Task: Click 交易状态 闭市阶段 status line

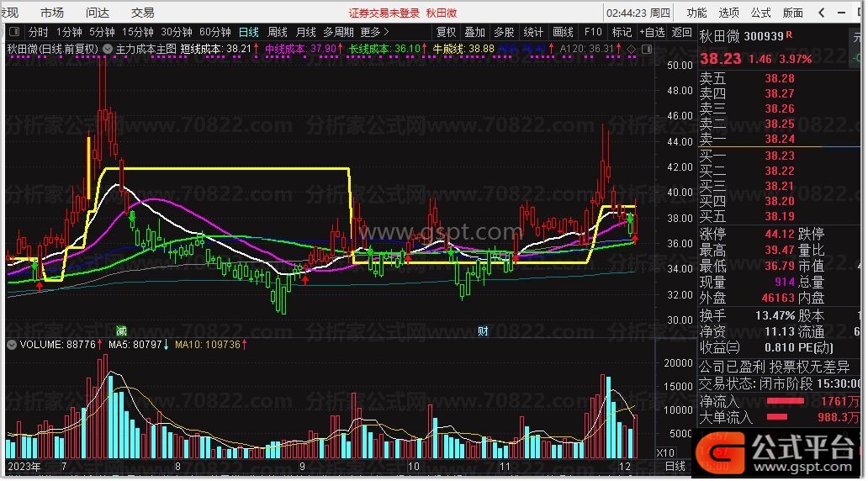Action: [x=781, y=383]
